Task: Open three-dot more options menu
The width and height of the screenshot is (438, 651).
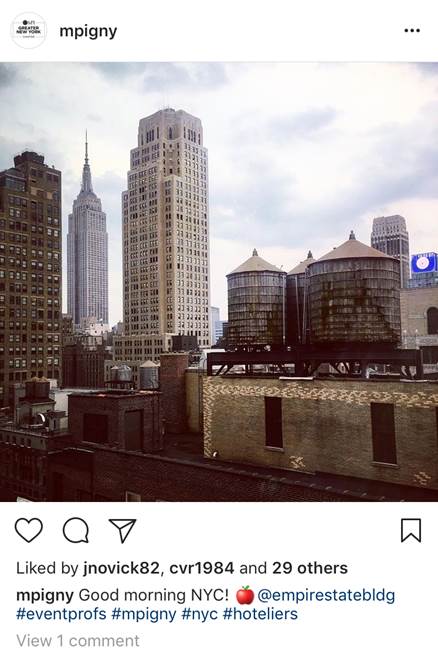Action: click(412, 30)
